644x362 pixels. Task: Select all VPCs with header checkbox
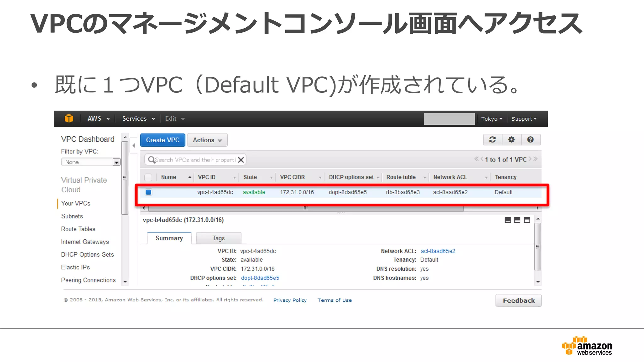pos(148,177)
